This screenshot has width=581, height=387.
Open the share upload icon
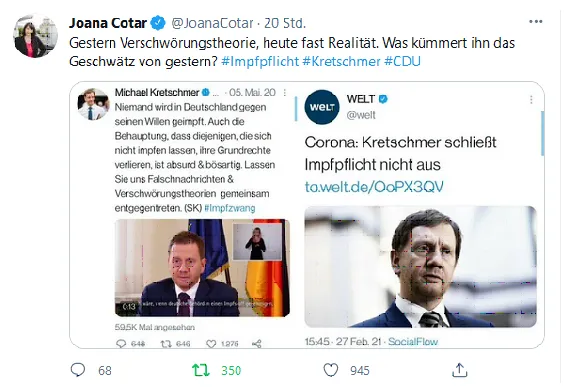point(459,370)
